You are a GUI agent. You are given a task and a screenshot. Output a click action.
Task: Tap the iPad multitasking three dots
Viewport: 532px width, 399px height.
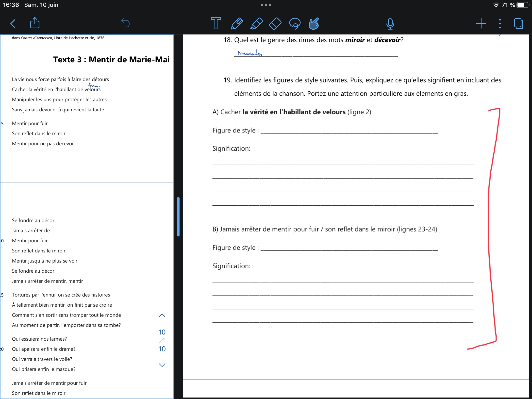(266, 5)
